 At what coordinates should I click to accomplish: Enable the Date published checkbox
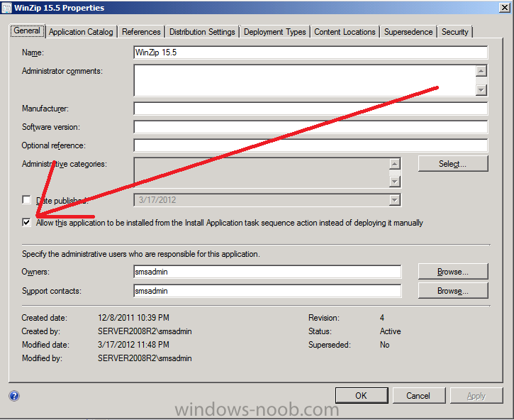(x=26, y=199)
